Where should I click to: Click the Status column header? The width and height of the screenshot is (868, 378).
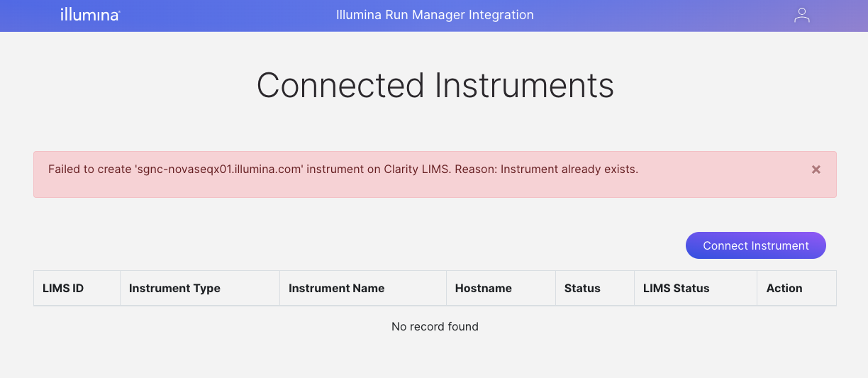tap(582, 288)
